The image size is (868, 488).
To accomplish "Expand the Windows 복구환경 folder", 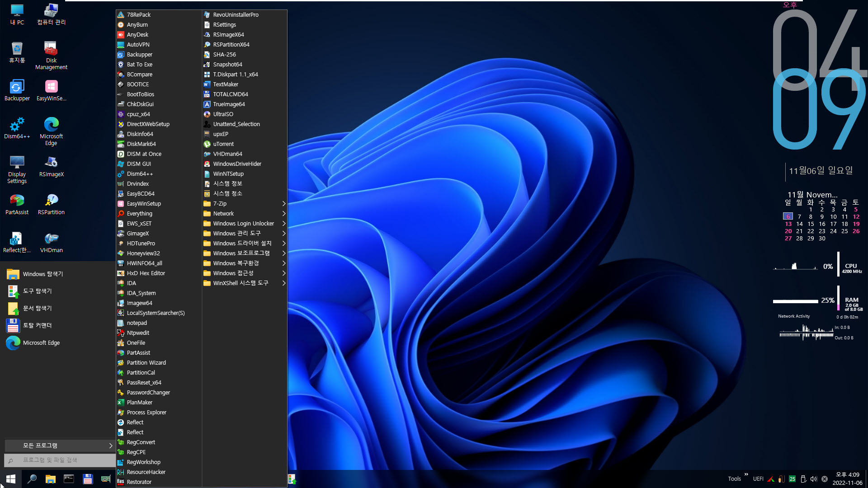I will [x=245, y=263].
